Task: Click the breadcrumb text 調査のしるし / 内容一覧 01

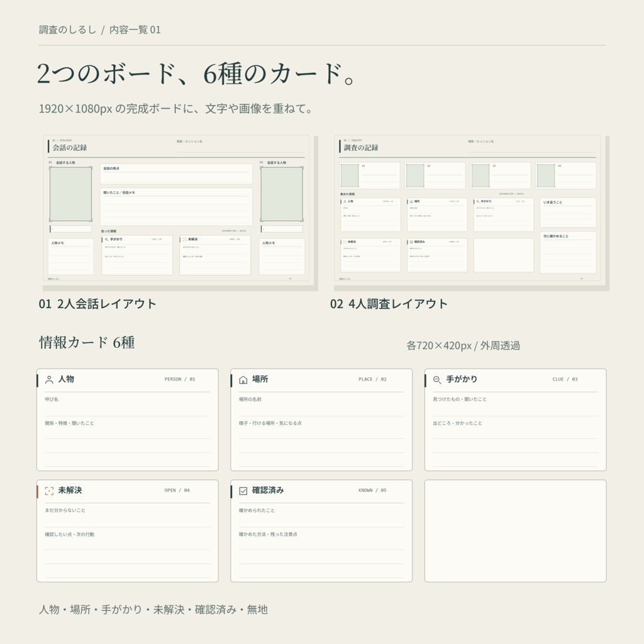Action: click(100, 30)
